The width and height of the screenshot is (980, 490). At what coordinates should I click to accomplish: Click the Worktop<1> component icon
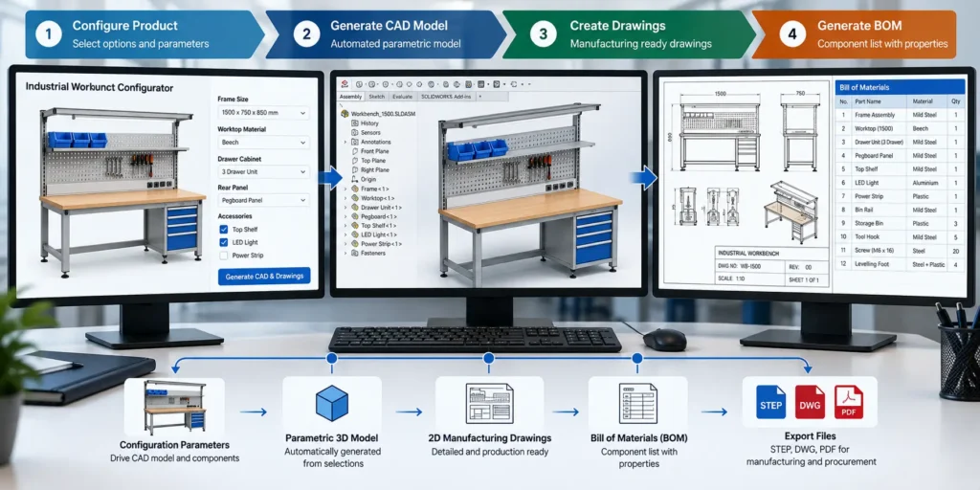354,197
